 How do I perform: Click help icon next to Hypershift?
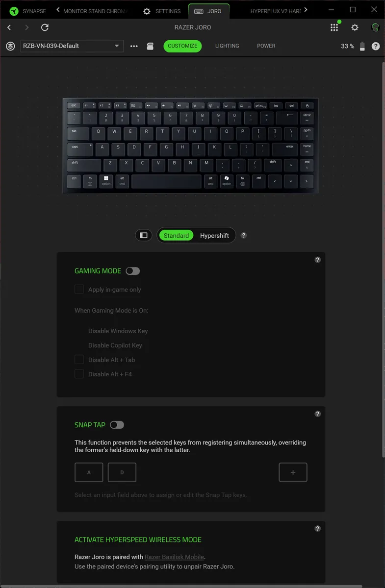coord(244,235)
